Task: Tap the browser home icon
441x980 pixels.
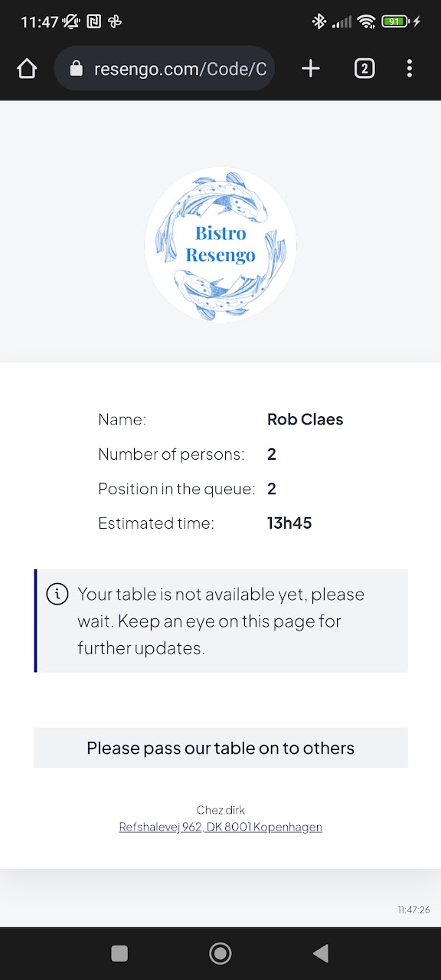Action: point(27,69)
